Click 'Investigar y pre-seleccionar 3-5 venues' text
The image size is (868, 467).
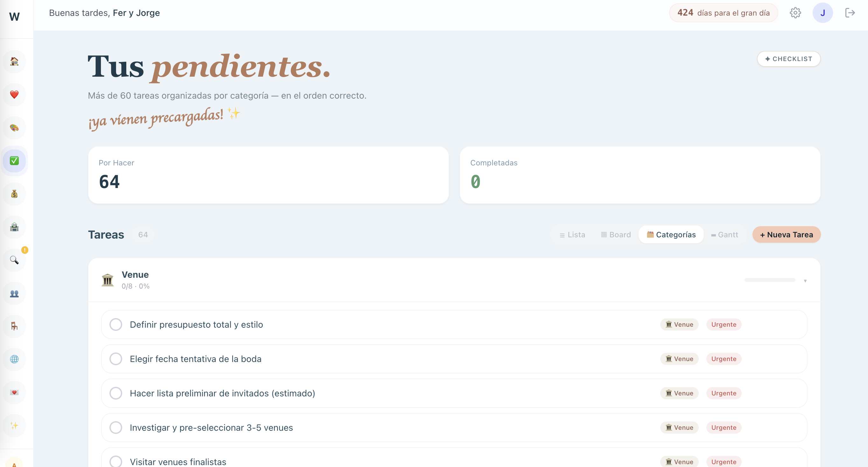[211, 428]
